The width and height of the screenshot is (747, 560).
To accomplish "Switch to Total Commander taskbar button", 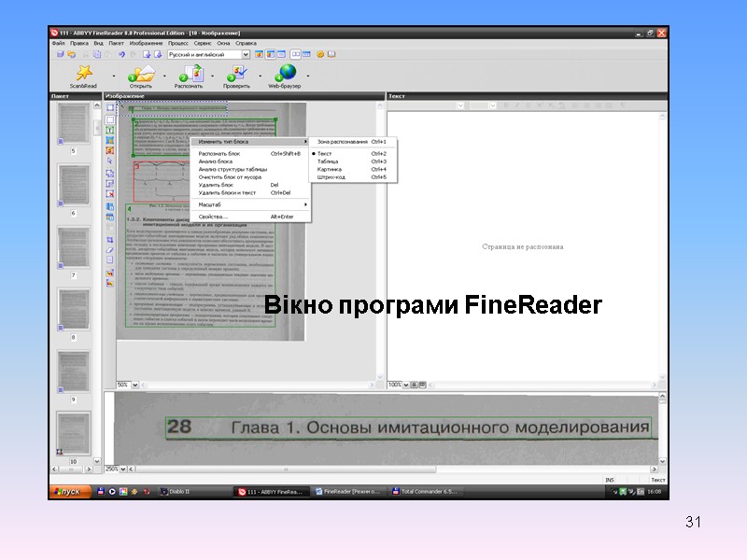I will (x=425, y=492).
